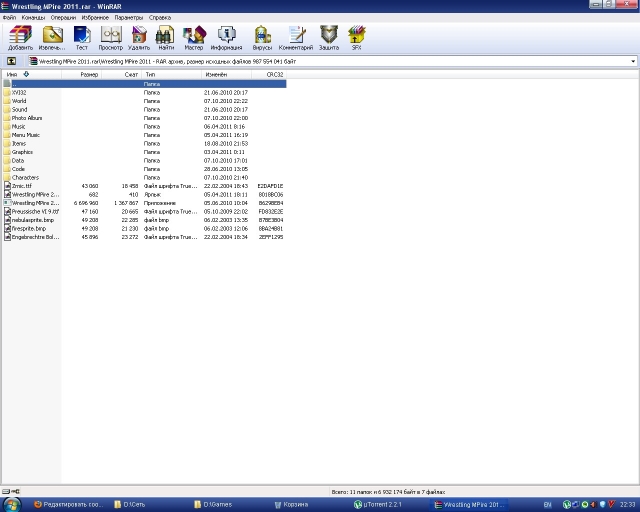Sort by the Сжат column header
The image size is (640, 512).
tap(122, 74)
